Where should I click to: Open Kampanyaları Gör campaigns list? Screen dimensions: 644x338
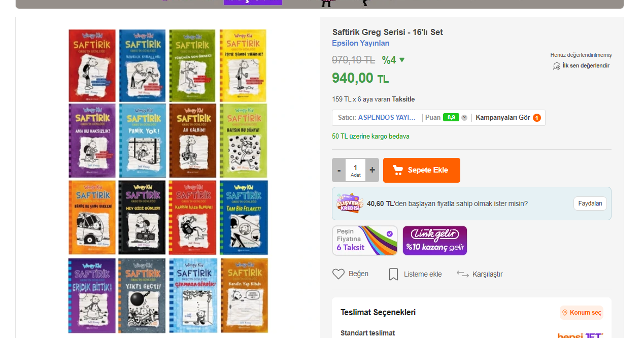coord(508,118)
